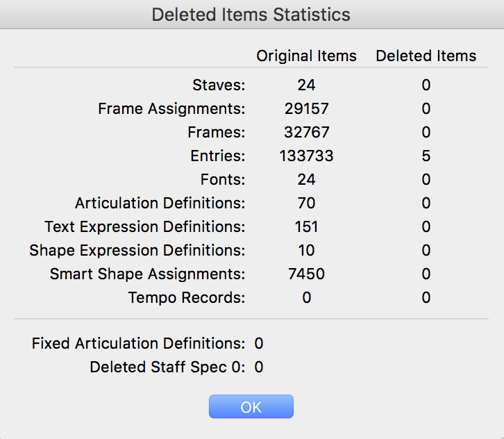Click Fonts original items value 24
Screen dimensions: 504x439
pyautogui.click(x=307, y=179)
